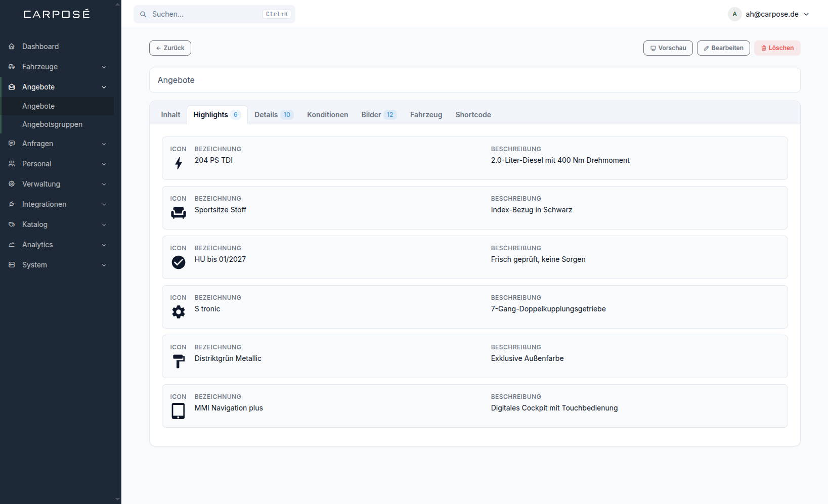Screen dimensions: 828x504
Task: Focus the Suchen search field
Action: [x=214, y=14]
